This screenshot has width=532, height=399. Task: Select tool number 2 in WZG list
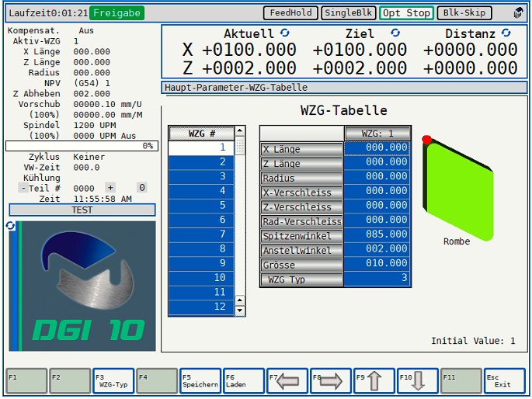coord(201,162)
